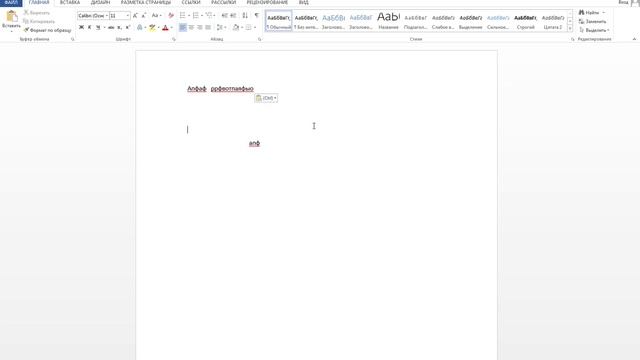Open the font color dropdown arrow

[x=171, y=27]
